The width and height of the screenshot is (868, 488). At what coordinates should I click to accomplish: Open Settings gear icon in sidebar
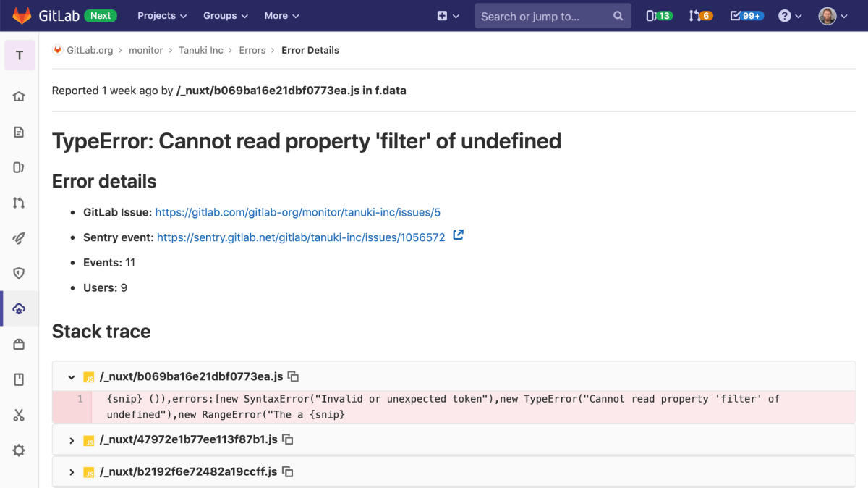point(20,450)
